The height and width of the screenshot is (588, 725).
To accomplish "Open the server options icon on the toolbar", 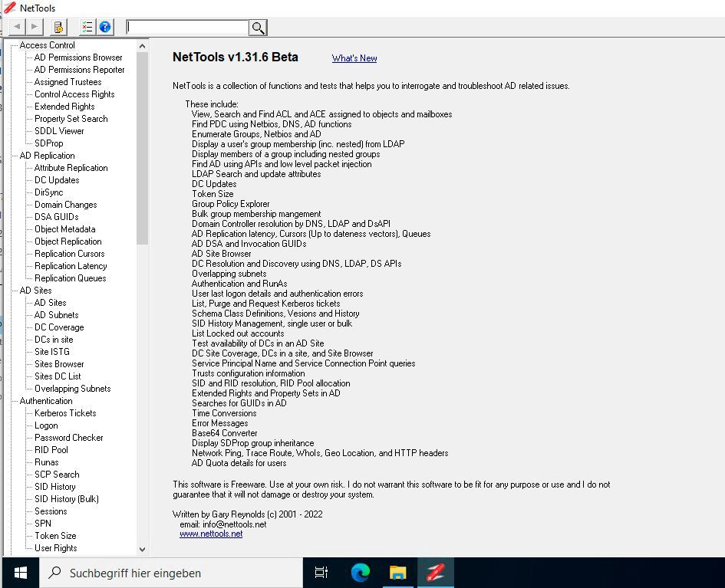I will (58, 26).
